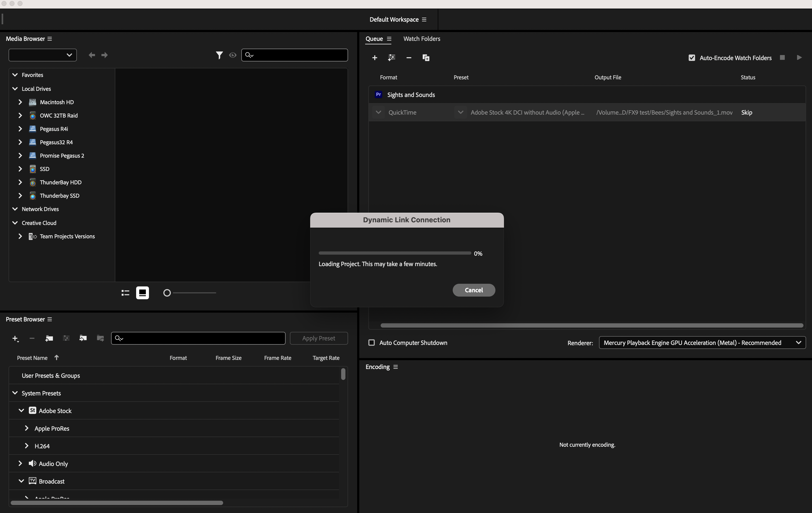The width and height of the screenshot is (812, 513).
Task: Cancel the Dynamic Link Connection loading
Action: coord(474,290)
